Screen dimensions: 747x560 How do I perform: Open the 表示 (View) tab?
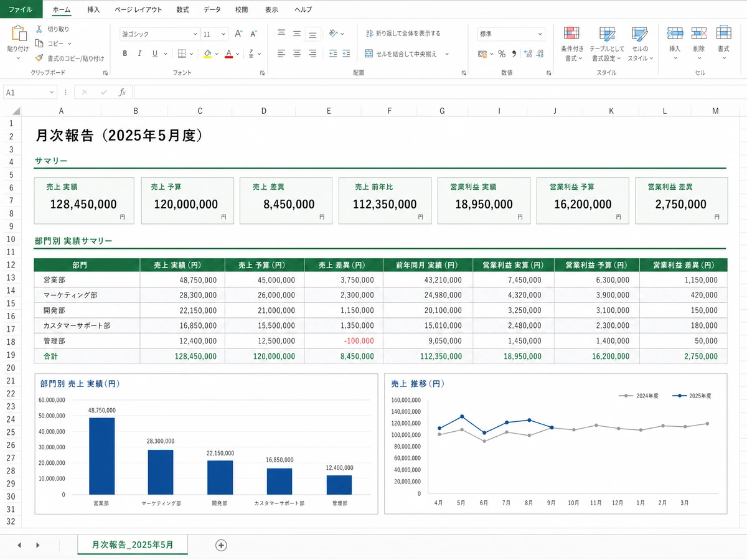click(x=271, y=10)
